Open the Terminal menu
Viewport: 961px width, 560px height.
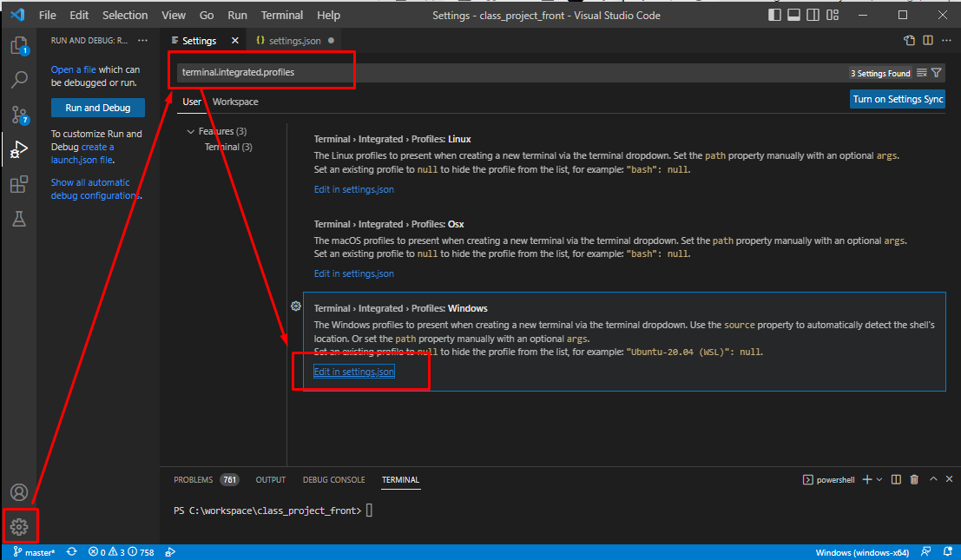(x=282, y=16)
